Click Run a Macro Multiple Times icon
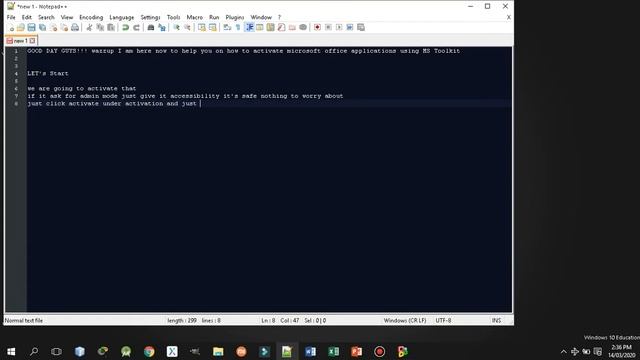 coord(350,27)
